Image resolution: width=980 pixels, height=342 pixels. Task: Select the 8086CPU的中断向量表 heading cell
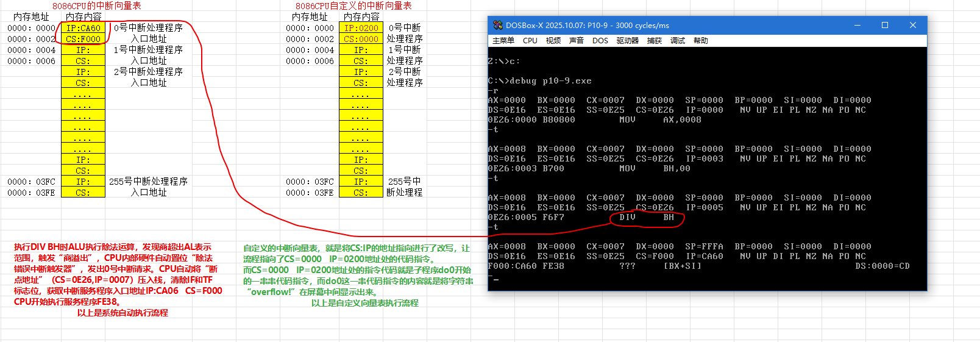96,5
